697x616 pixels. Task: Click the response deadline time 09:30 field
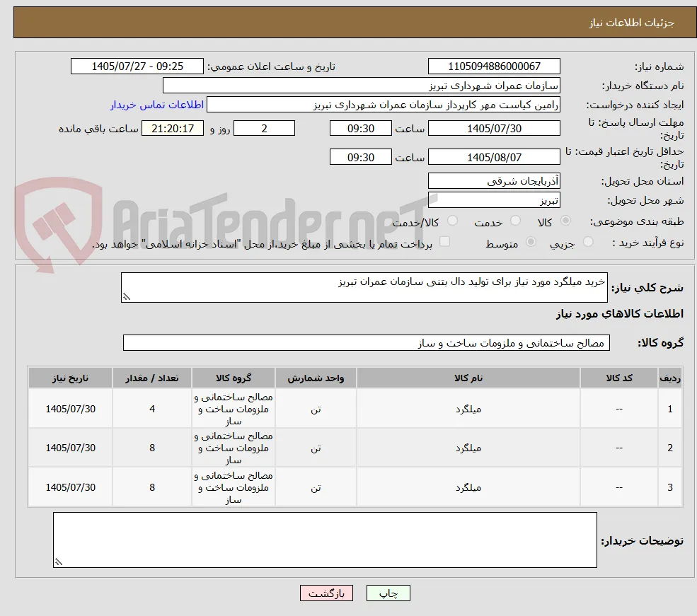click(x=360, y=128)
